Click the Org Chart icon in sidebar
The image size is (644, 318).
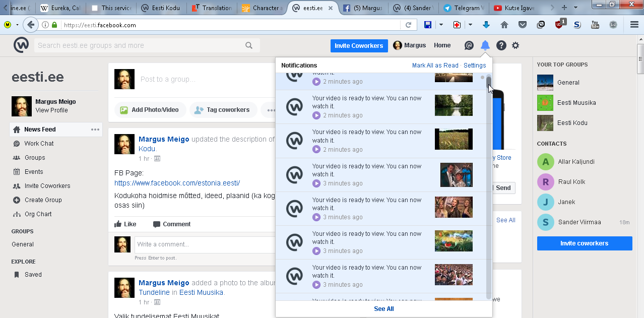tap(17, 214)
